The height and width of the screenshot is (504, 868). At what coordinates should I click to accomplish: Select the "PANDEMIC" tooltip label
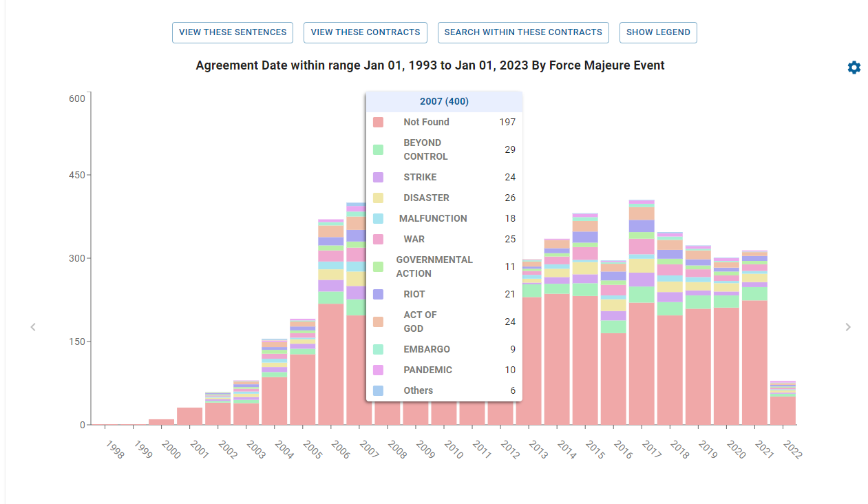click(427, 370)
